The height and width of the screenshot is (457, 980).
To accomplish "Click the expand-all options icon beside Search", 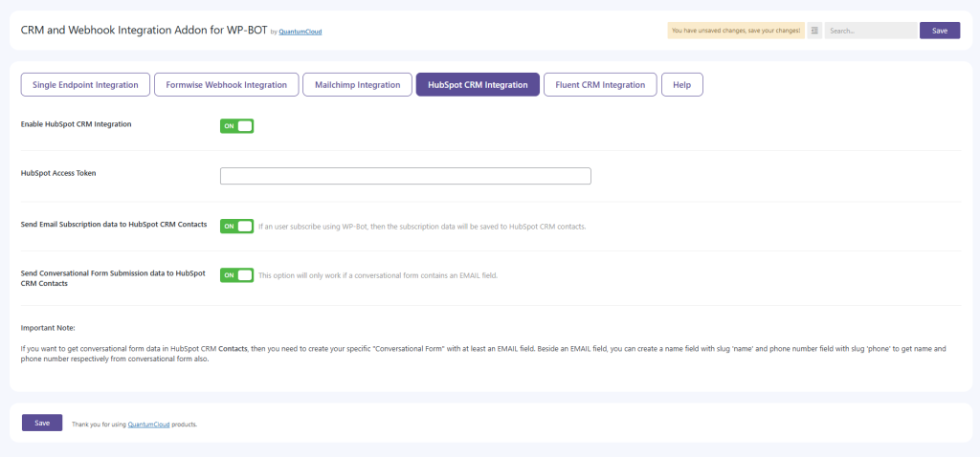I will [x=814, y=31].
